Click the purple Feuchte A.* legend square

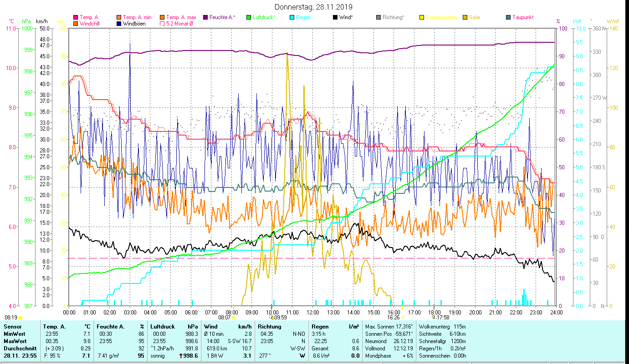206,17
